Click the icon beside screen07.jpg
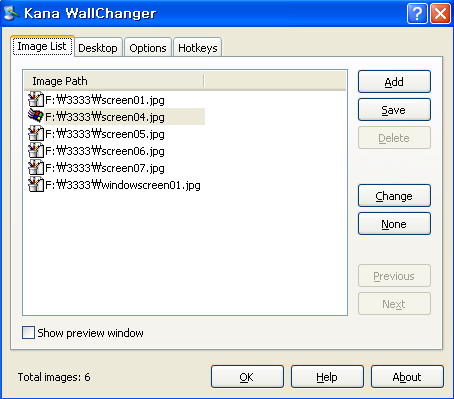Image resolution: width=454 pixels, height=399 pixels. pyautogui.click(x=36, y=168)
